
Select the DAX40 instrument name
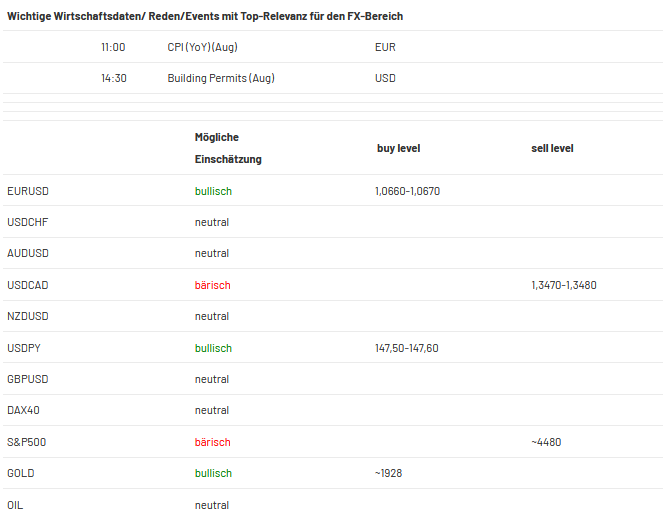click(24, 410)
